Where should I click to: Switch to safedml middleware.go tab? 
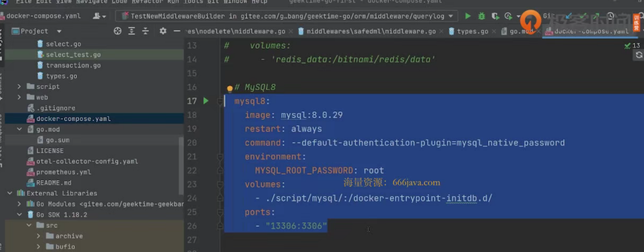click(371, 31)
